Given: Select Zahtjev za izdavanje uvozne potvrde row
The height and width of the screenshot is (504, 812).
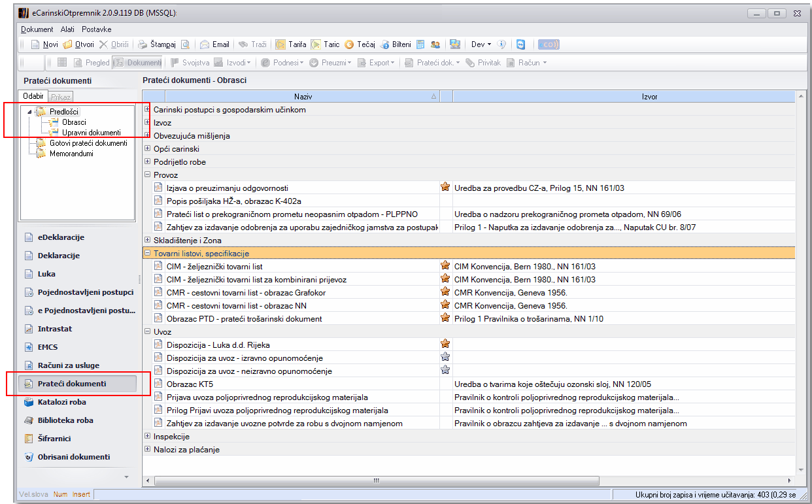Looking at the screenshot, I should click(474, 423).
